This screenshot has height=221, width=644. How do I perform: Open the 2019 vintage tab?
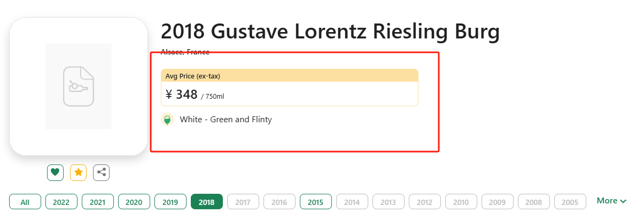click(x=170, y=202)
